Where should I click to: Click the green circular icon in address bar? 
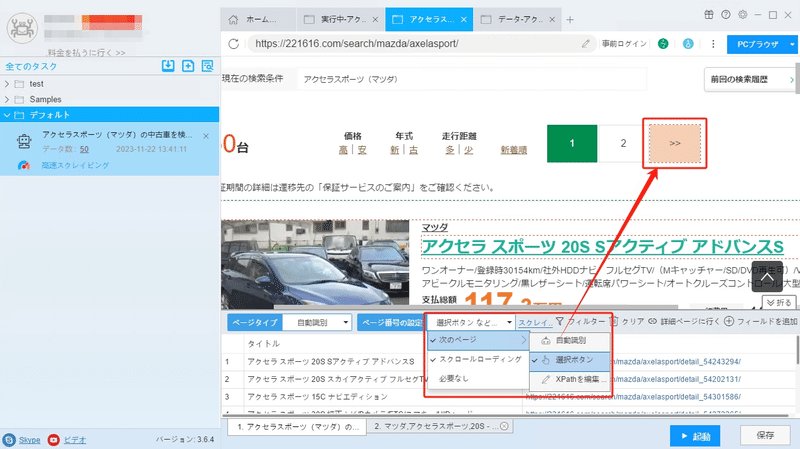(663, 44)
